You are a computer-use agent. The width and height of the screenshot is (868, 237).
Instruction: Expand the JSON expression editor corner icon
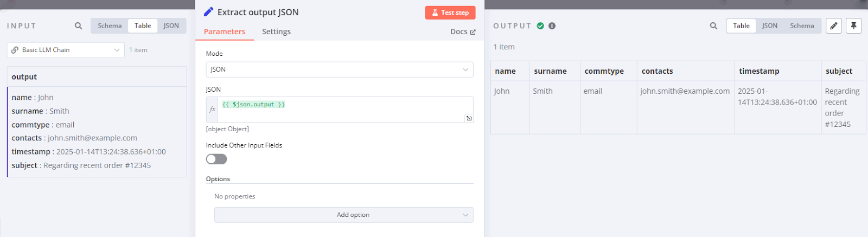point(469,118)
